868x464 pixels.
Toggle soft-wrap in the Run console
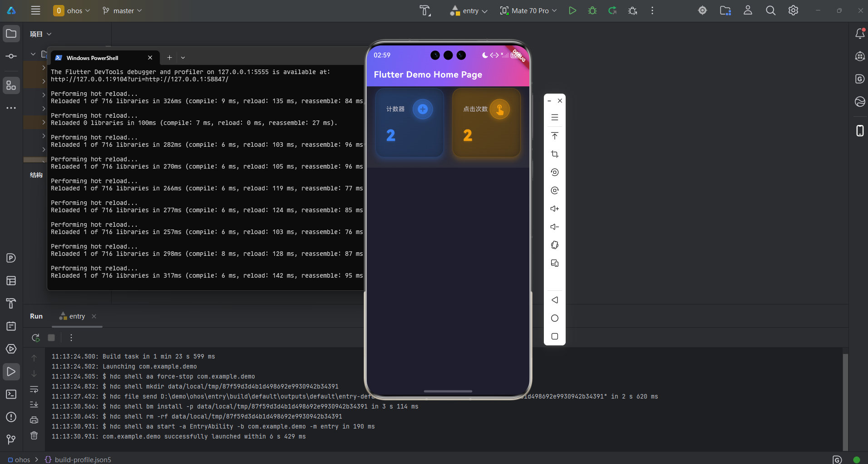click(x=34, y=389)
